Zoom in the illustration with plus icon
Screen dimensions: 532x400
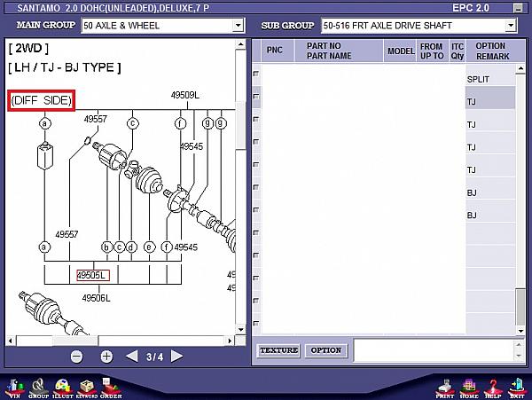pyautogui.click(x=106, y=357)
